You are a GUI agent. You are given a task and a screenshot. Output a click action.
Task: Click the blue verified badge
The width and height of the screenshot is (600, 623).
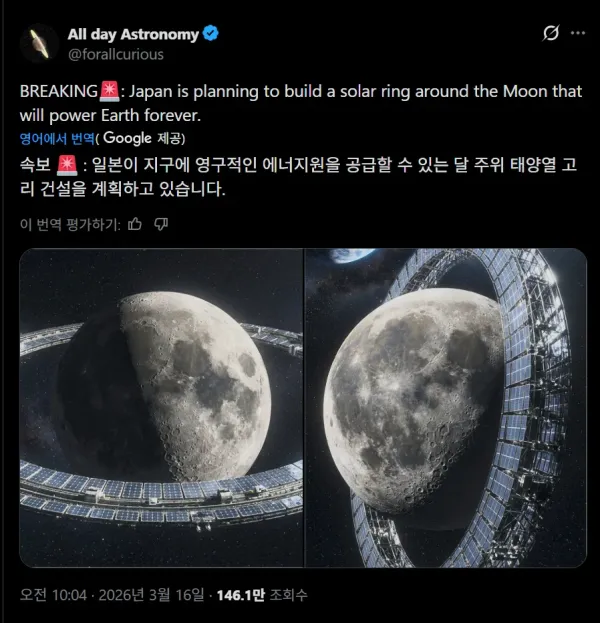[210, 34]
